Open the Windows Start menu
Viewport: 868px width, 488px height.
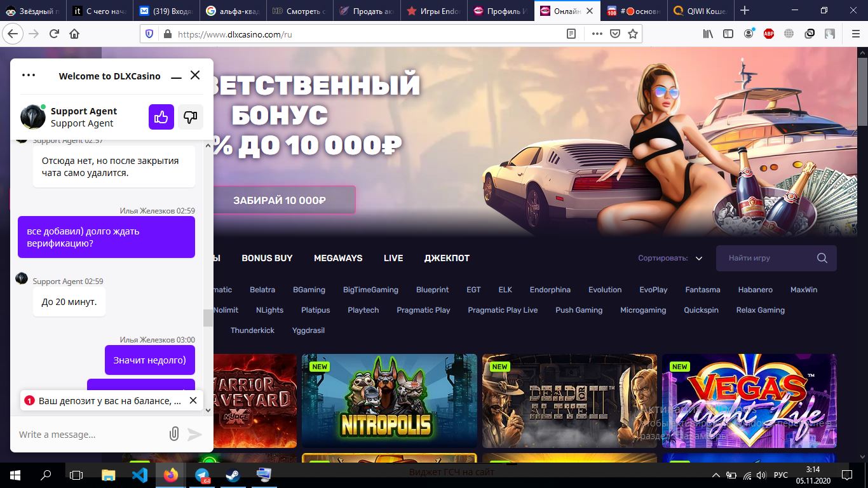[x=15, y=475]
